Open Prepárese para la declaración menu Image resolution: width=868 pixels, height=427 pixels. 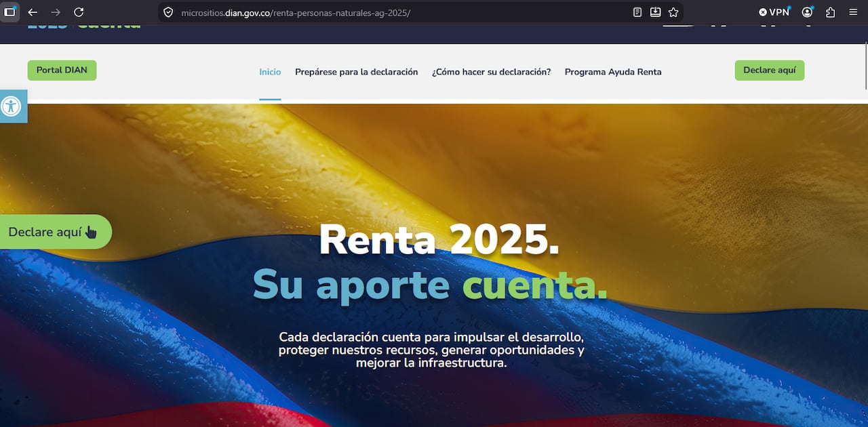pos(356,72)
